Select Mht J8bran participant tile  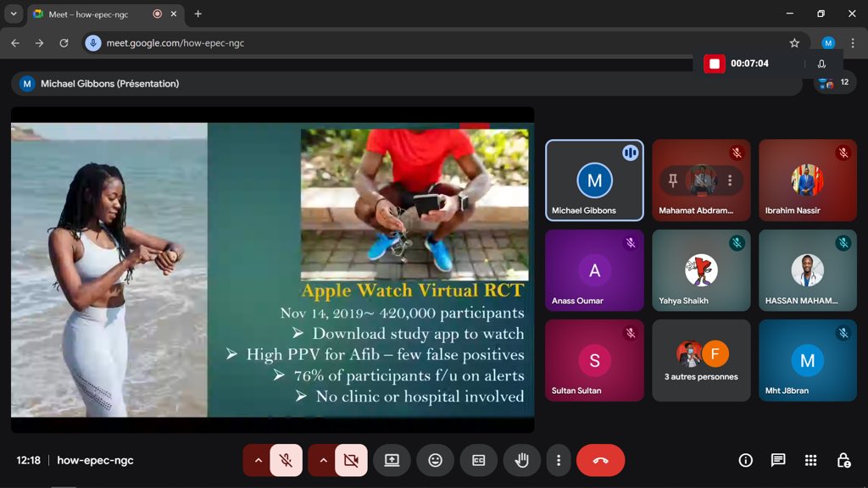[x=807, y=360]
